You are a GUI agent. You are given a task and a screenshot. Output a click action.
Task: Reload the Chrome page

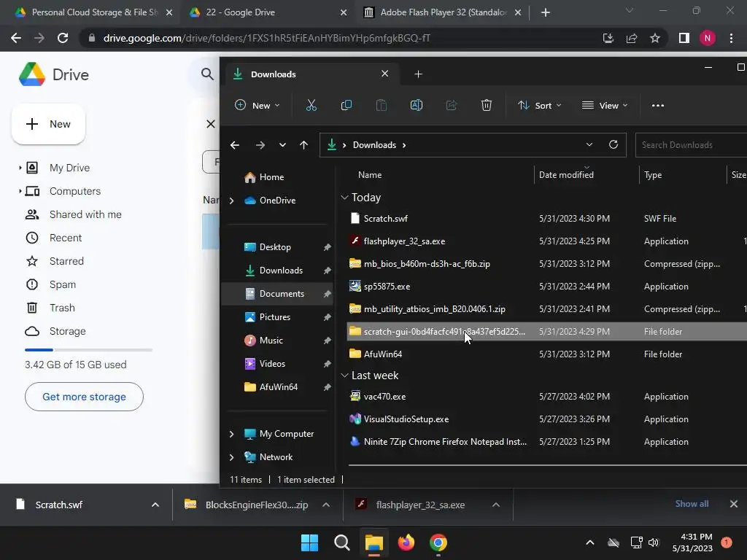(x=63, y=38)
